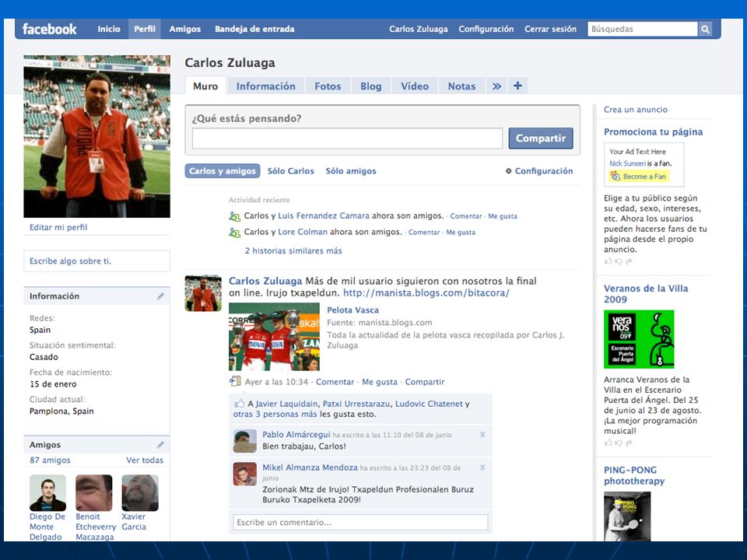Image resolution: width=747 pixels, height=560 pixels.
Task: Click Carlos Zuluaga in the top bar
Action: [419, 29]
